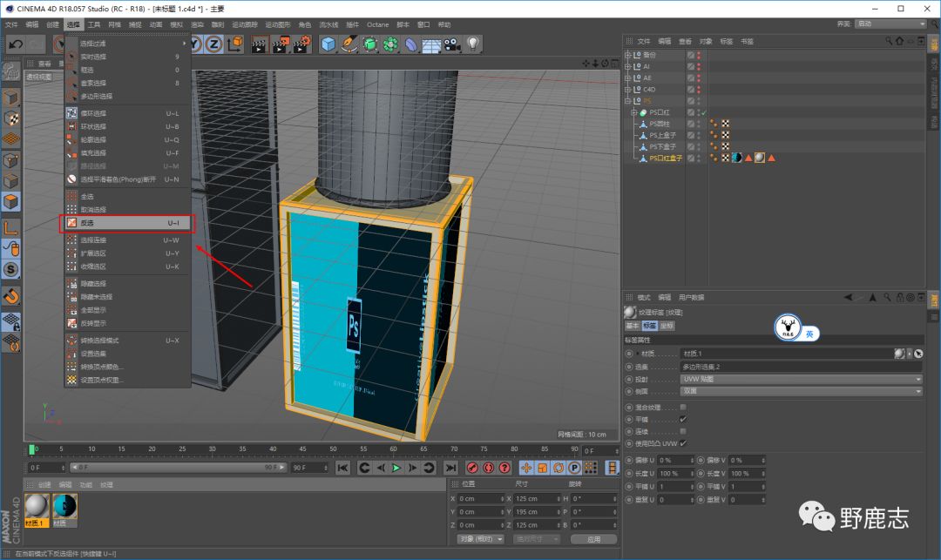Collapse the PS group in object tree
This screenshot has height=560, width=941.
click(x=627, y=101)
